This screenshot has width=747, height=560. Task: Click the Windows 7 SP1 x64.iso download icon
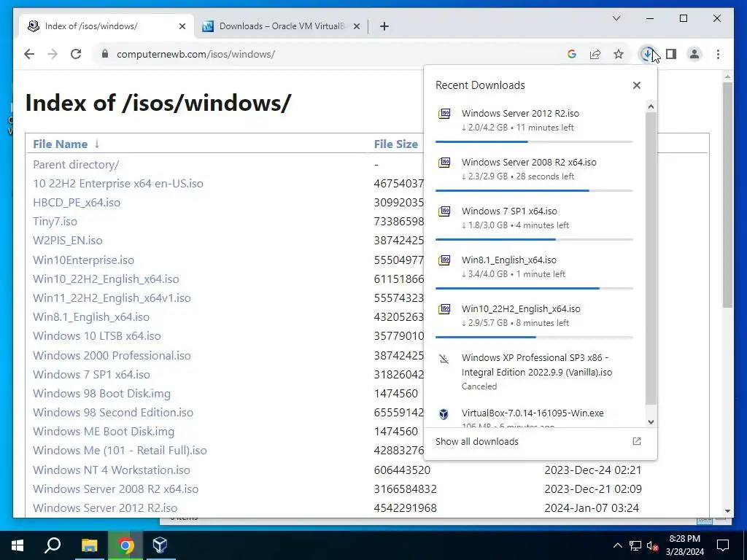pyautogui.click(x=444, y=211)
